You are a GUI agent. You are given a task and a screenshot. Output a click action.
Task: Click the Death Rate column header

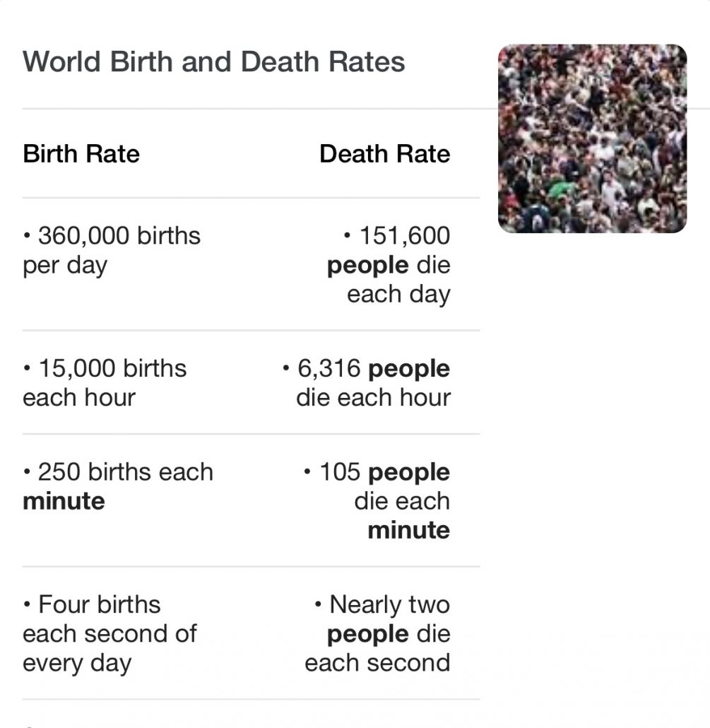pos(385,153)
